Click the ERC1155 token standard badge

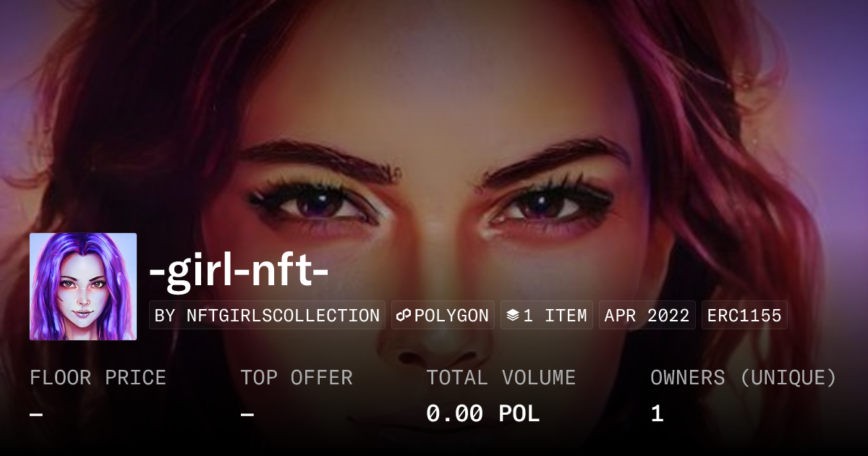[744, 316]
